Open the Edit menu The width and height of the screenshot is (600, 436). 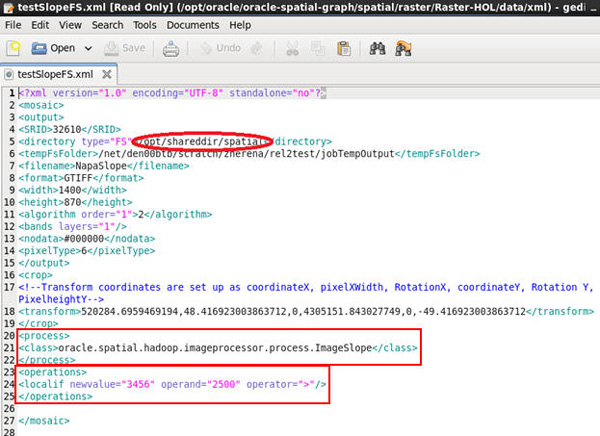[40, 25]
